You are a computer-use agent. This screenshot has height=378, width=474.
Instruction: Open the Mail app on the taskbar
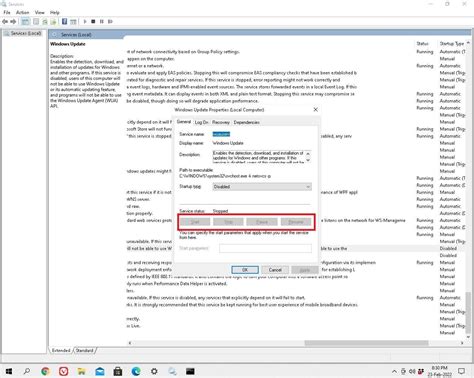[x=100, y=371]
